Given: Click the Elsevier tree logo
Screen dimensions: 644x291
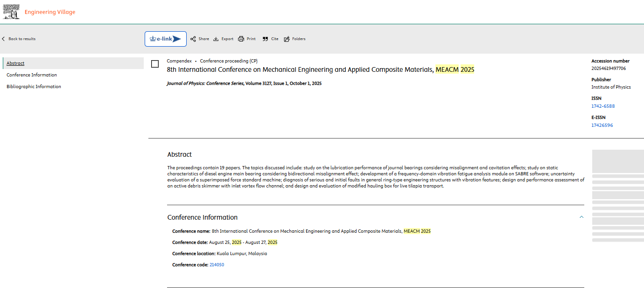Looking at the screenshot, I should click(11, 12).
